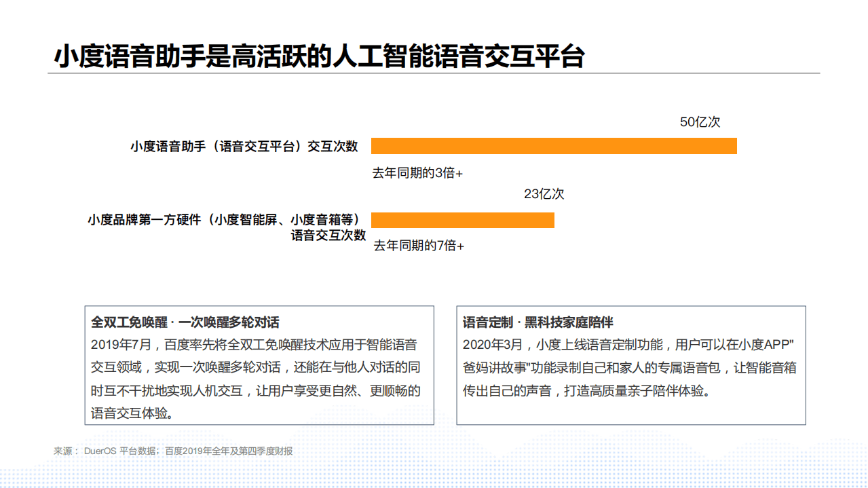
Task: Click the paragraph starting with 2019年7月
Action: coord(258,370)
